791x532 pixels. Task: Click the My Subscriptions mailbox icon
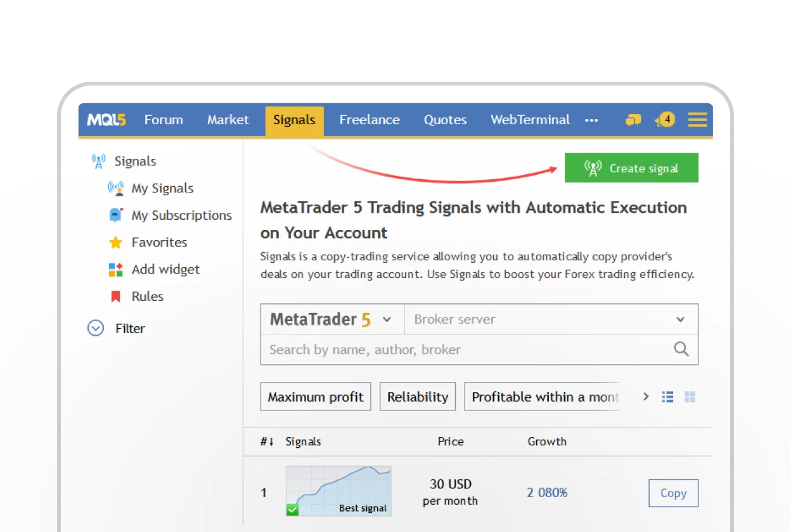point(115,215)
